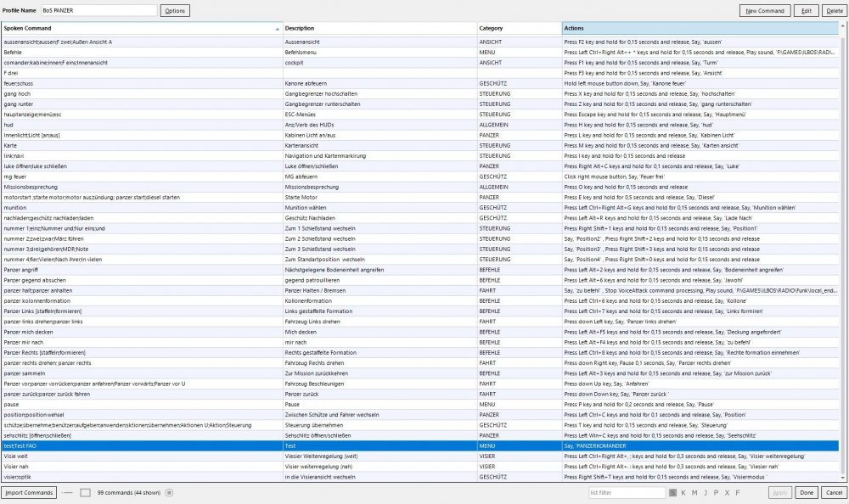Open the profile Options button
Image resolution: width=849 pixels, height=504 pixels.
coord(175,11)
